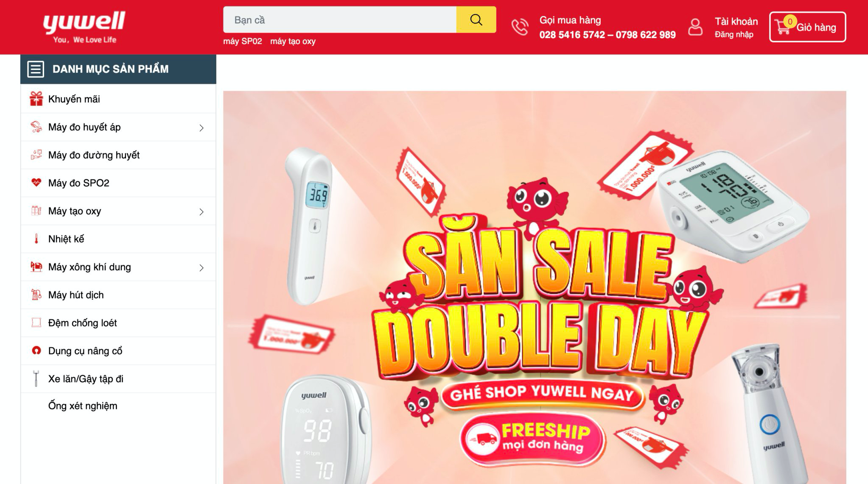The width and height of the screenshot is (868, 484).
Task: Click the thermometer icon for Nhiệt kế
Action: tap(36, 239)
